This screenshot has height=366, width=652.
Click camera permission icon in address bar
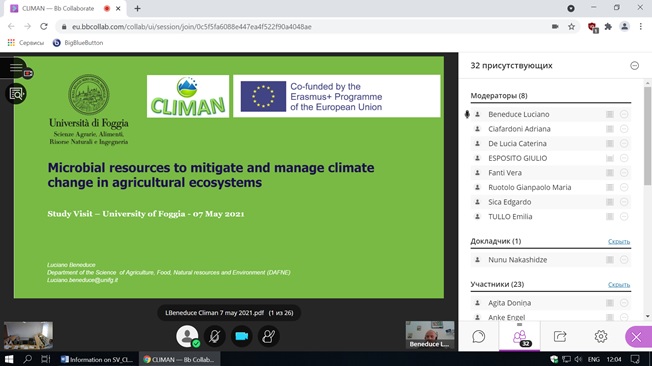(x=555, y=27)
